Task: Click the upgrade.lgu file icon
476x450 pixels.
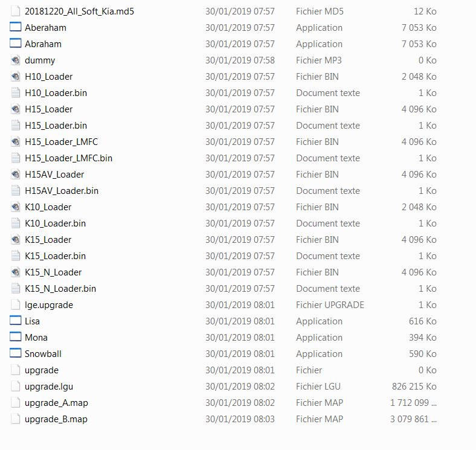Action: point(16,386)
